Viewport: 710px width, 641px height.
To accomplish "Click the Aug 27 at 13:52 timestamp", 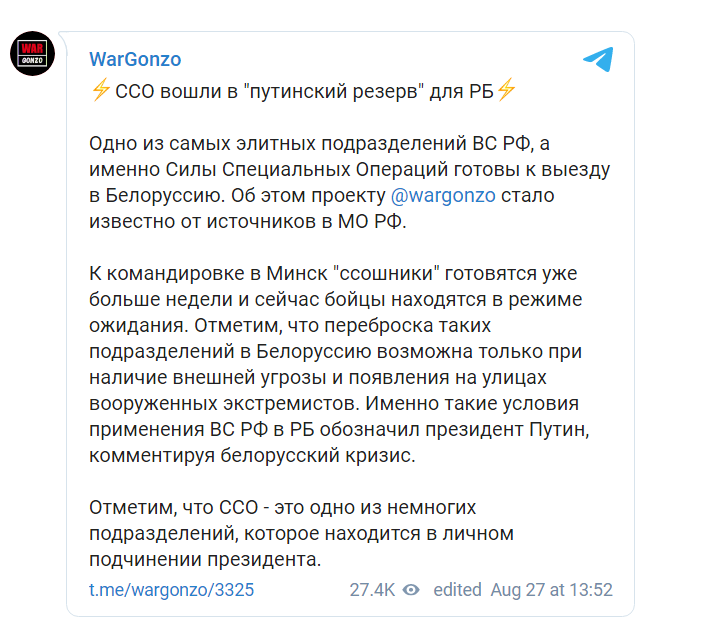I will (x=551, y=590).
